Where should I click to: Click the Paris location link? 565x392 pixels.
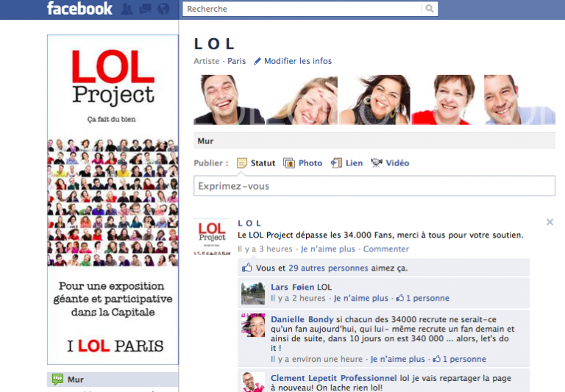236,61
